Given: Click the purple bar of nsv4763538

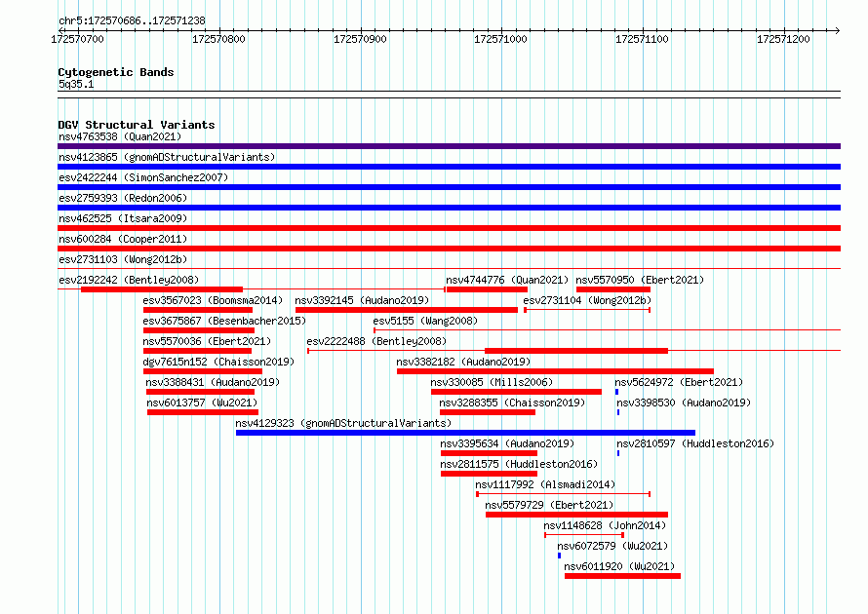Looking at the screenshot, I should point(449,146).
